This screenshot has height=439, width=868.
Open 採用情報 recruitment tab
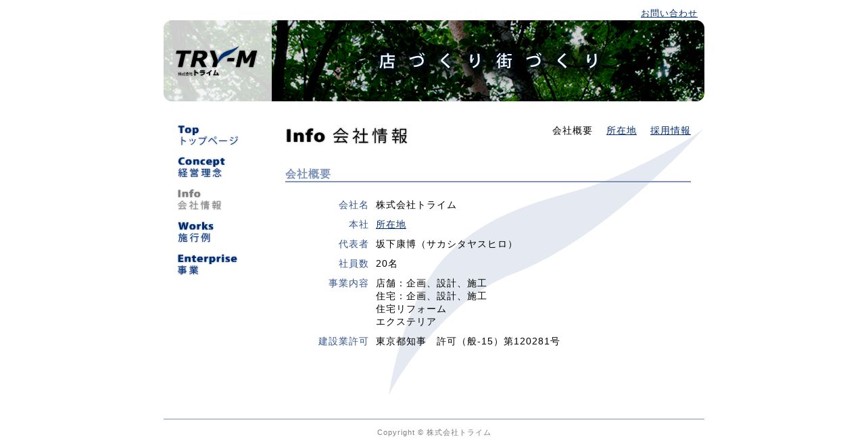[x=670, y=130]
